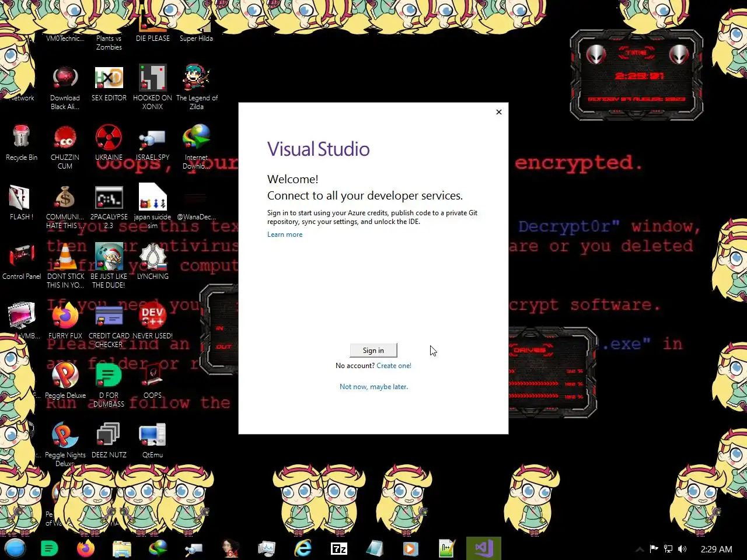Open the FURRY FUX Firefox shortcut

(65, 321)
